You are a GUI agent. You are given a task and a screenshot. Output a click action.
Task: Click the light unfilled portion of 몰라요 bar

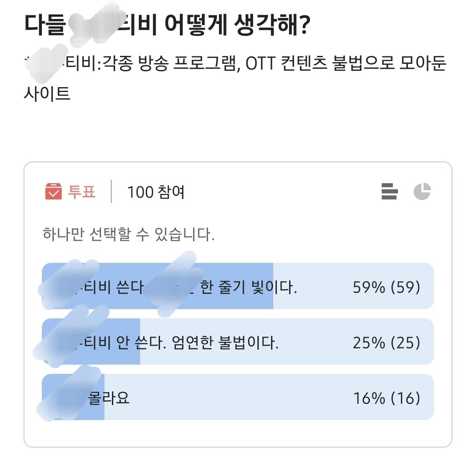pos(269,397)
